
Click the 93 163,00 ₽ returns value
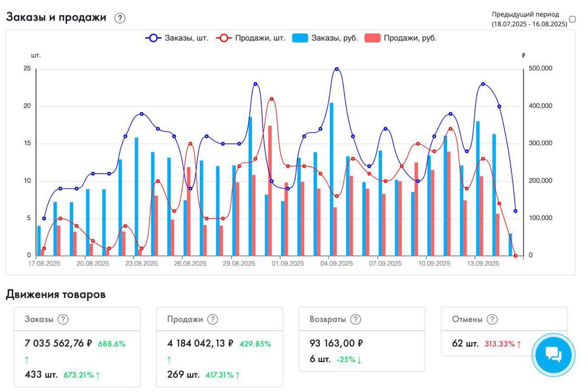coord(336,343)
